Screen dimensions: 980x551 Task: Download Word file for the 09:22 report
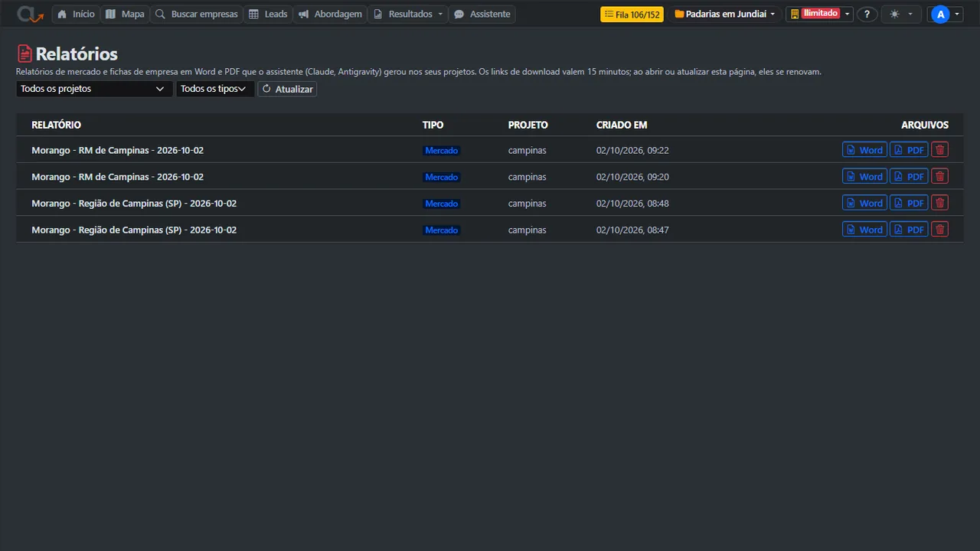tap(864, 150)
